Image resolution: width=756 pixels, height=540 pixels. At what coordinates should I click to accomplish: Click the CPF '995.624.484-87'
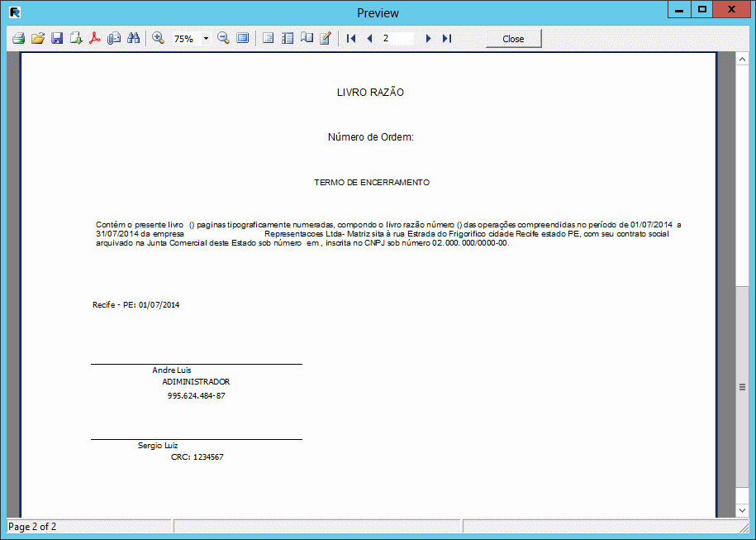pyautogui.click(x=197, y=396)
